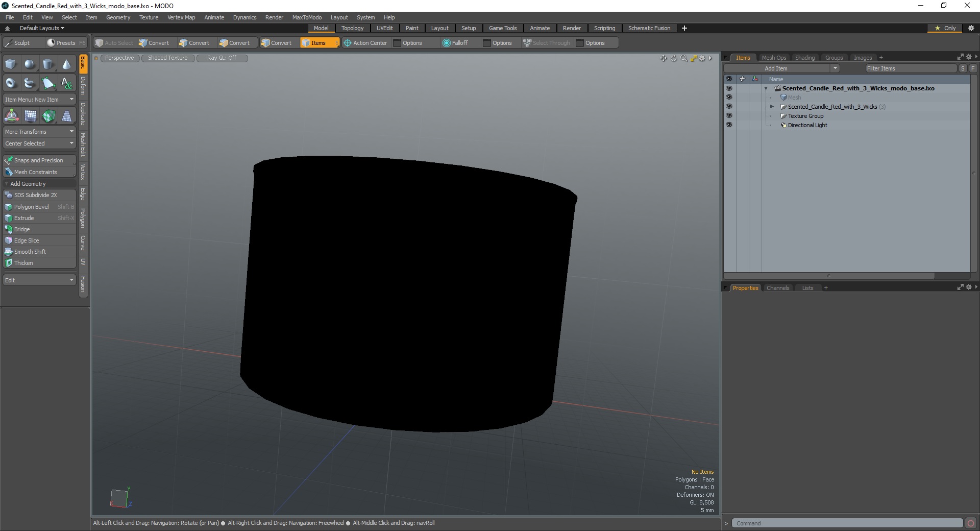Image resolution: width=980 pixels, height=531 pixels.
Task: Add a new layout tab with plus
Action: (x=684, y=28)
